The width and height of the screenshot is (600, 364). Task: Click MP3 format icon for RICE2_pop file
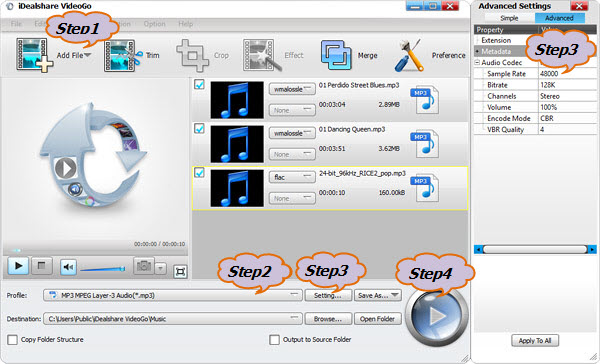[424, 188]
